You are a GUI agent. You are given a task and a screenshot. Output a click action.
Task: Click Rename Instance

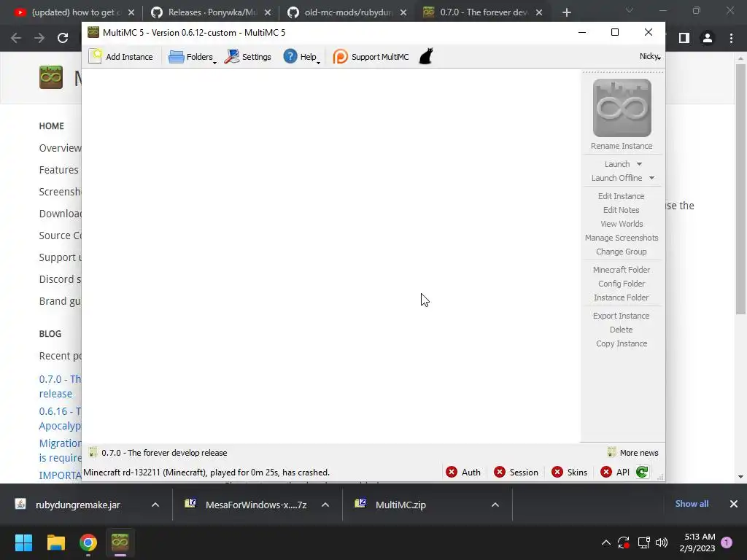click(622, 146)
